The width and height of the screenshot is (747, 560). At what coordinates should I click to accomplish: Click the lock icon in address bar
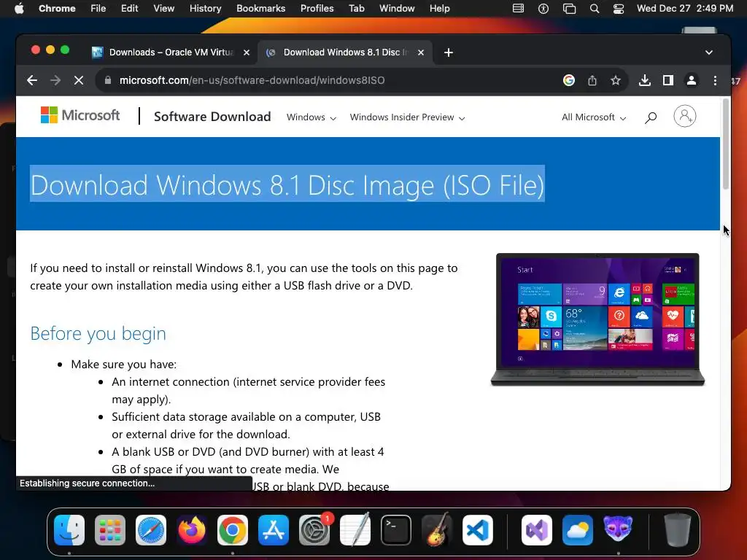108,80
